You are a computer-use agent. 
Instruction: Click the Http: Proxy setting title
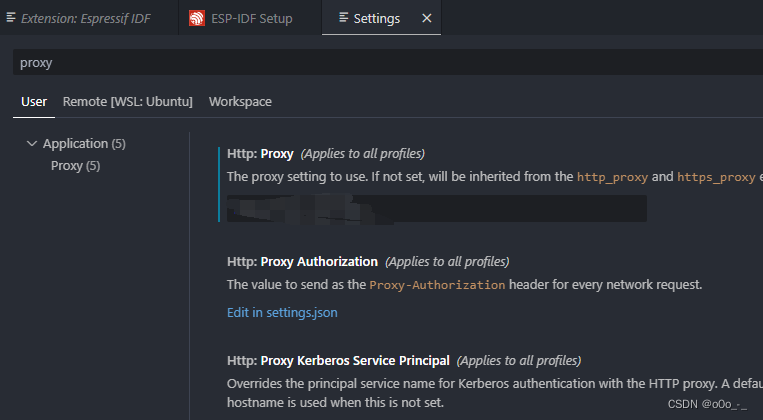260,154
